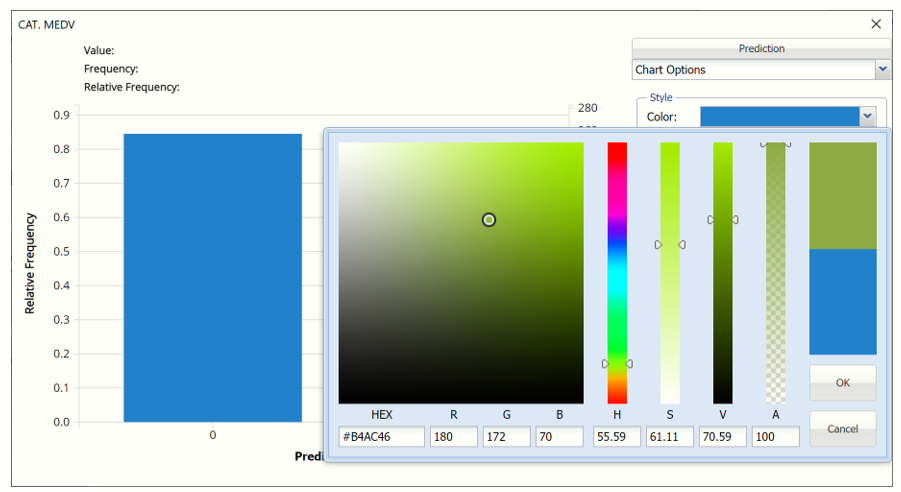Click the R value field
The width and height of the screenshot is (901, 492).
(x=455, y=437)
